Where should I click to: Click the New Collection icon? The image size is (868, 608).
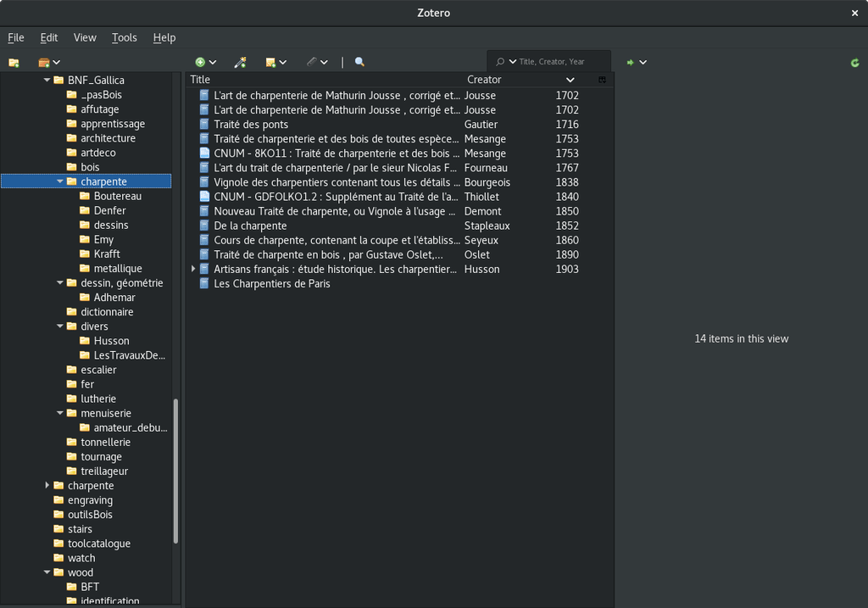14,63
